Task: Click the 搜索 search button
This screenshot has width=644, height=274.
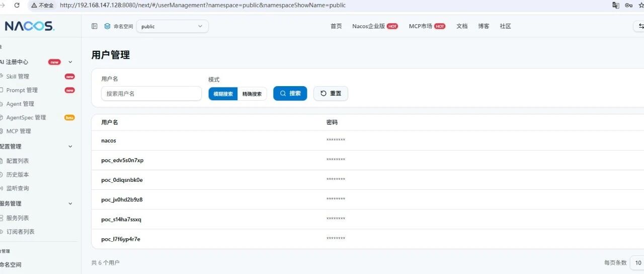Action: click(x=290, y=93)
